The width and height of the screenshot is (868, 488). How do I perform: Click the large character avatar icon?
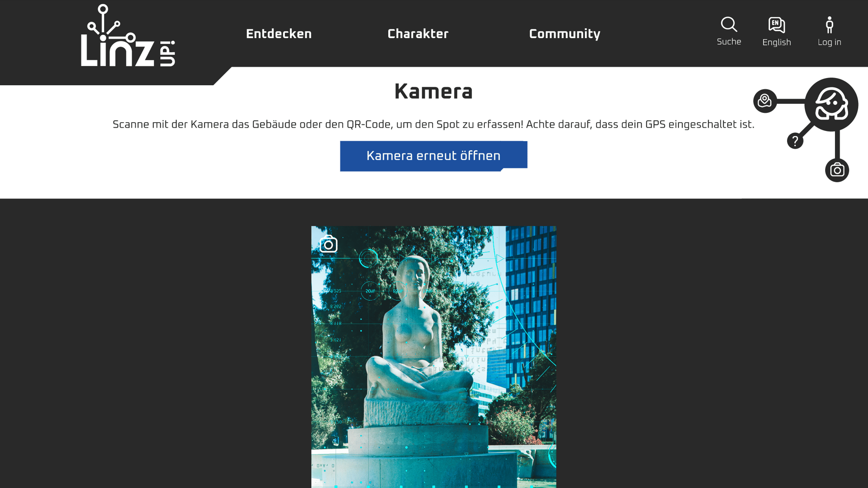(x=831, y=105)
